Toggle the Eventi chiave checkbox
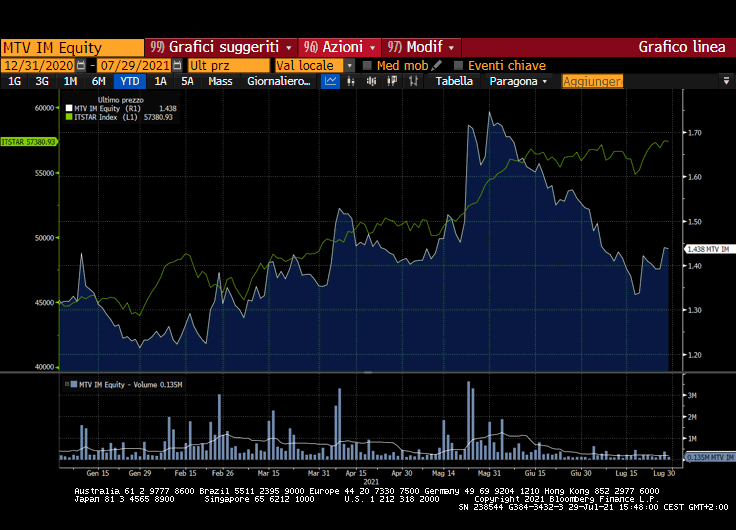This screenshot has width=736, height=530. [459, 65]
